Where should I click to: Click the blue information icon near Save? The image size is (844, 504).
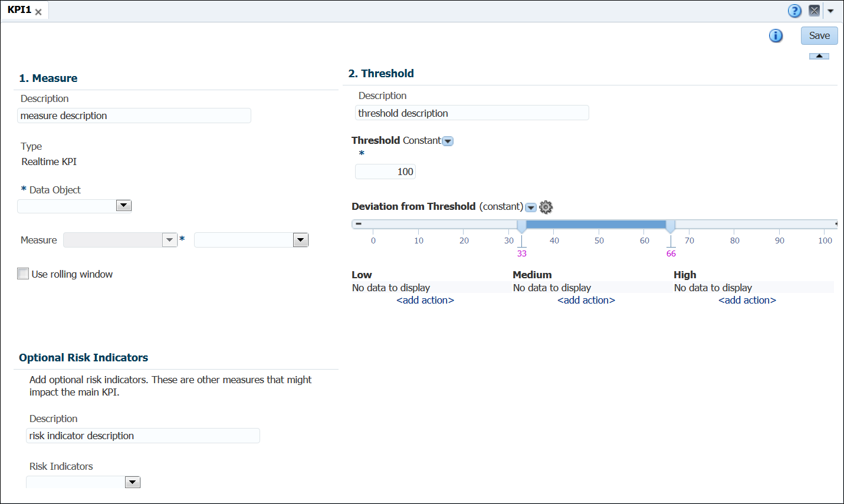tap(776, 36)
